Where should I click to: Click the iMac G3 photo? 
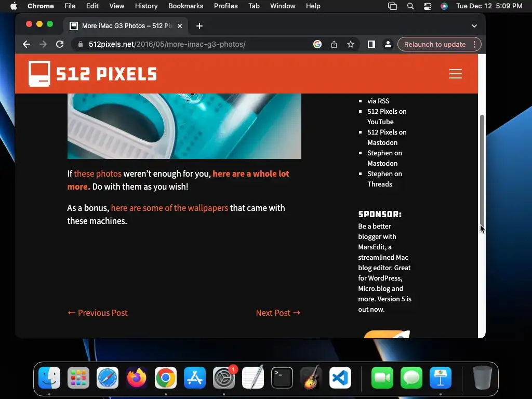click(x=184, y=126)
